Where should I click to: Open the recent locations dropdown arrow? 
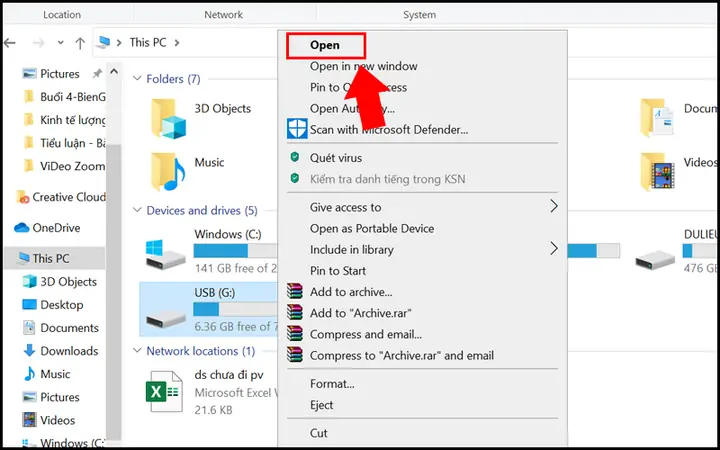click(x=61, y=43)
